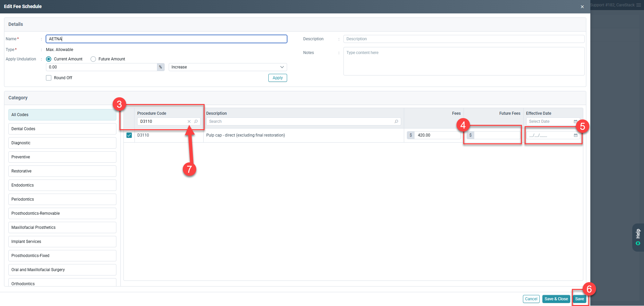Open the hamburger menu beside CareStack
The image size is (644, 306).
639,5
